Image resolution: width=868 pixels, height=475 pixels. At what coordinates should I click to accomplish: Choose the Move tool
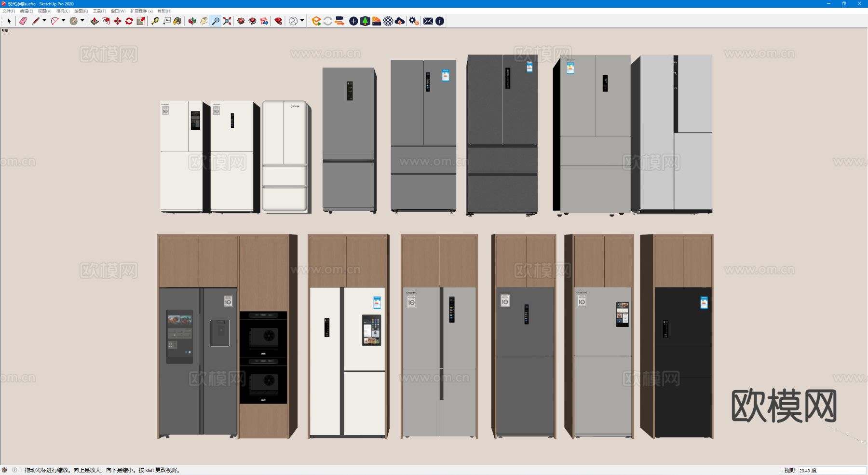[118, 21]
